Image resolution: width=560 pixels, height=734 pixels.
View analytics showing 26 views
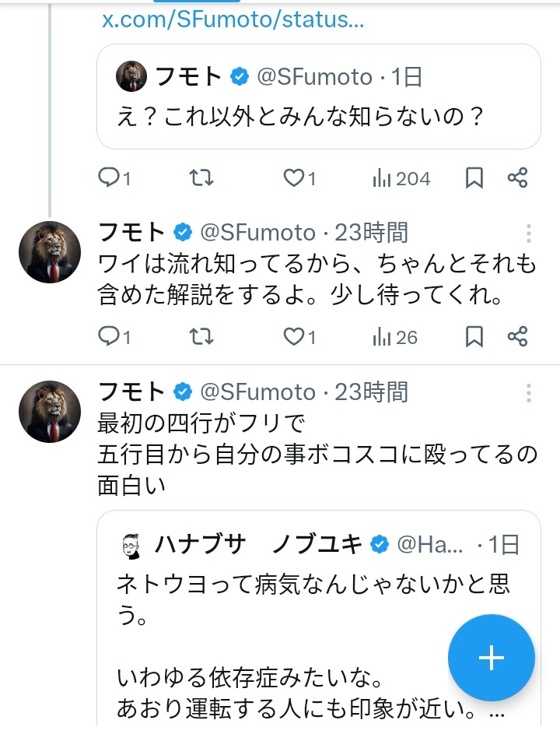395,337
